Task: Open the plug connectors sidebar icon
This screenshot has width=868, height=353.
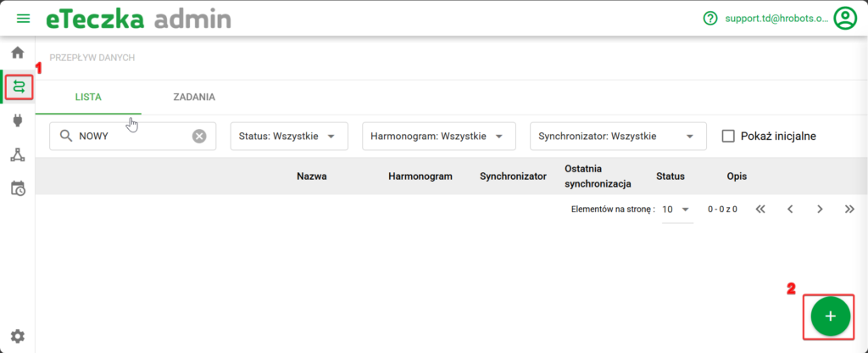Action: [x=18, y=120]
